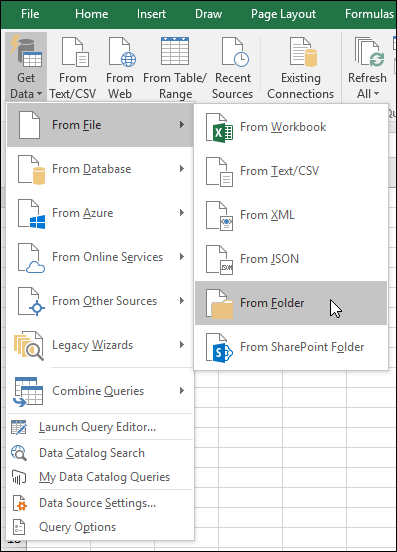Select From File menu entry
397x552 pixels.
[100, 125]
